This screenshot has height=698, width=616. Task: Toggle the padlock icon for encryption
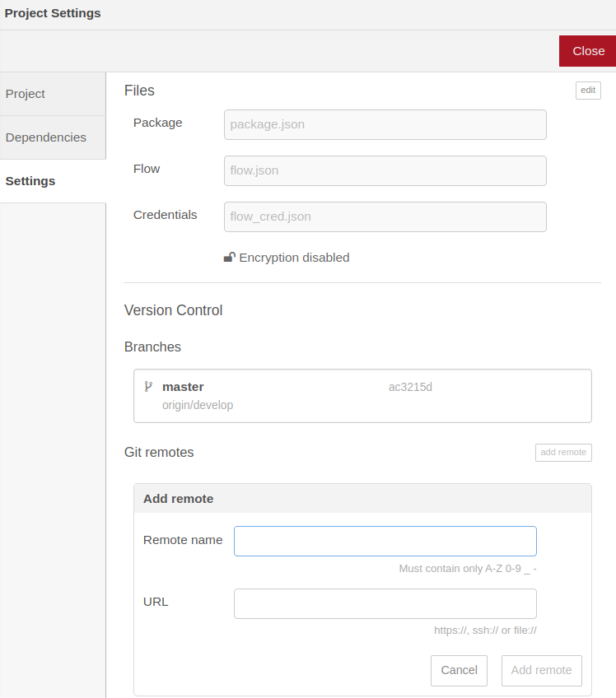pos(229,257)
